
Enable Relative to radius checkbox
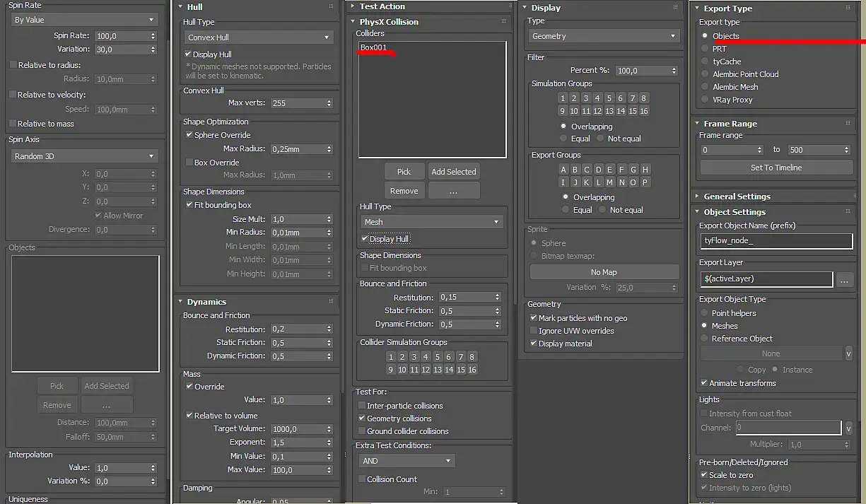13,65
